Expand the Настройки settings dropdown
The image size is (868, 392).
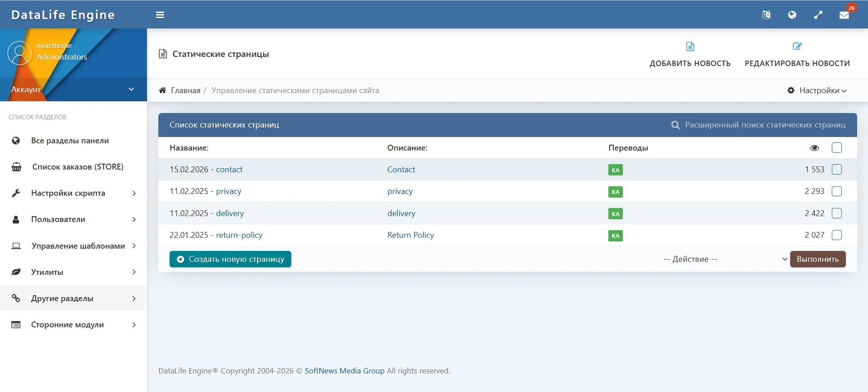click(817, 90)
